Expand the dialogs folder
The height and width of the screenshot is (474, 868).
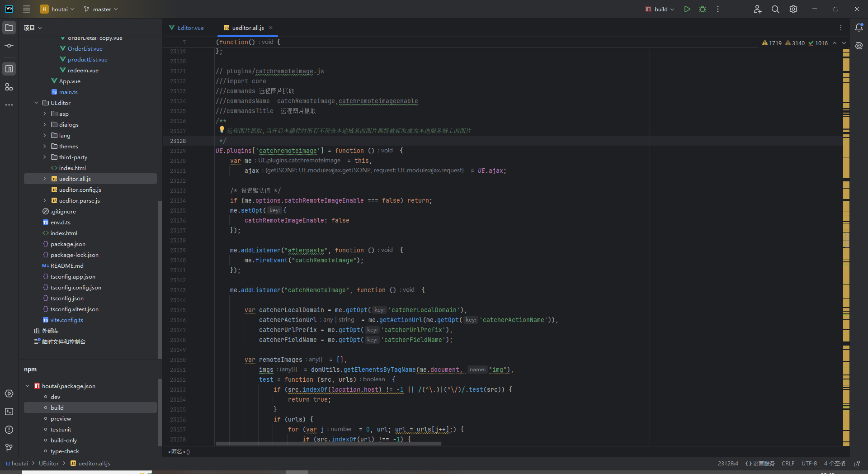point(45,124)
